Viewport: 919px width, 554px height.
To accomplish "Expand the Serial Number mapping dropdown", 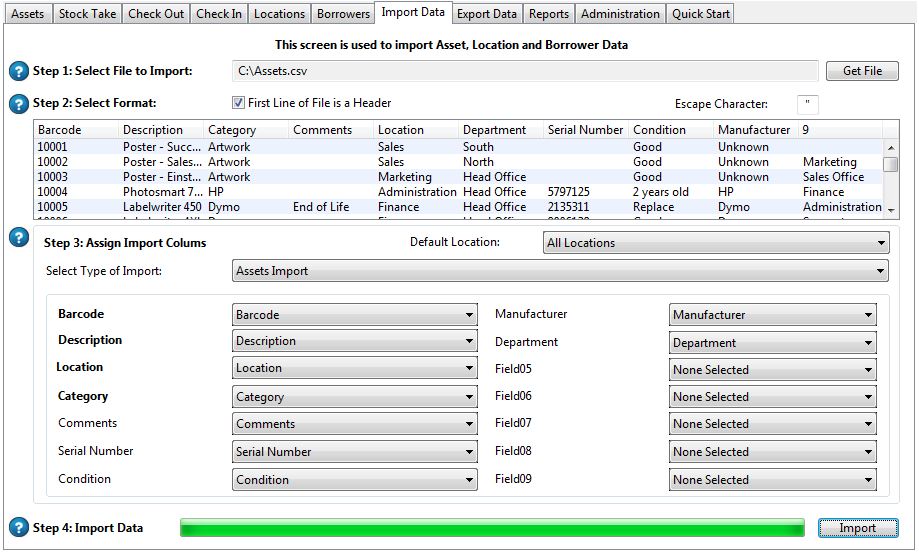I will tap(354, 452).
